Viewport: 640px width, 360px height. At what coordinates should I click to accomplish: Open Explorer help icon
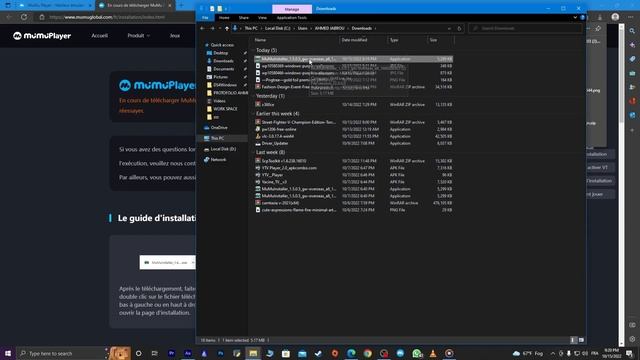[x=582, y=18]
